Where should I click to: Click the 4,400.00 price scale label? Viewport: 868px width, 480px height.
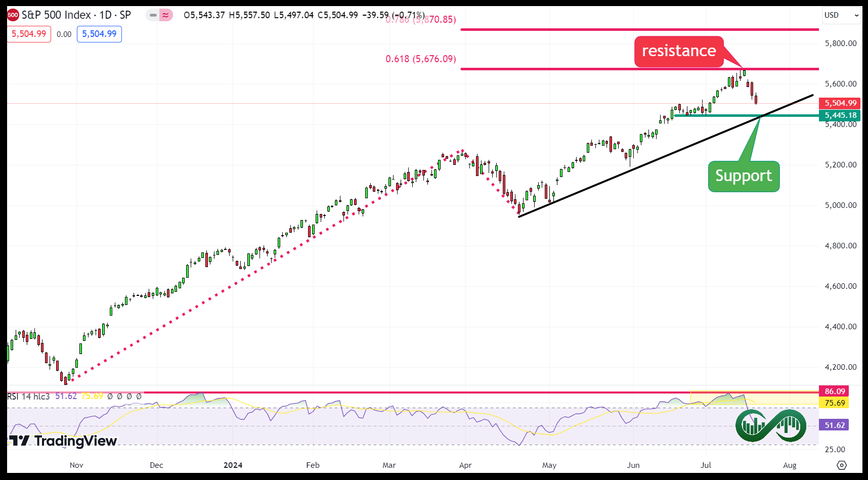pos(841,327)
